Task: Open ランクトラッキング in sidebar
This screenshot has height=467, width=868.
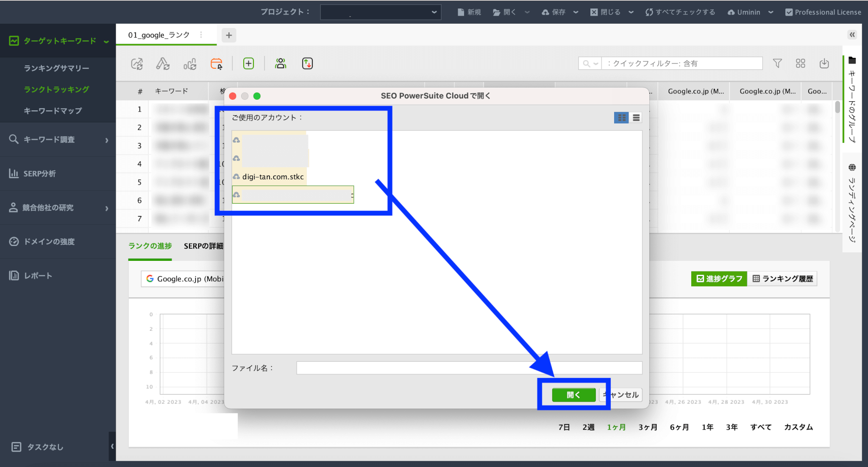Action: tap(56, 89)
